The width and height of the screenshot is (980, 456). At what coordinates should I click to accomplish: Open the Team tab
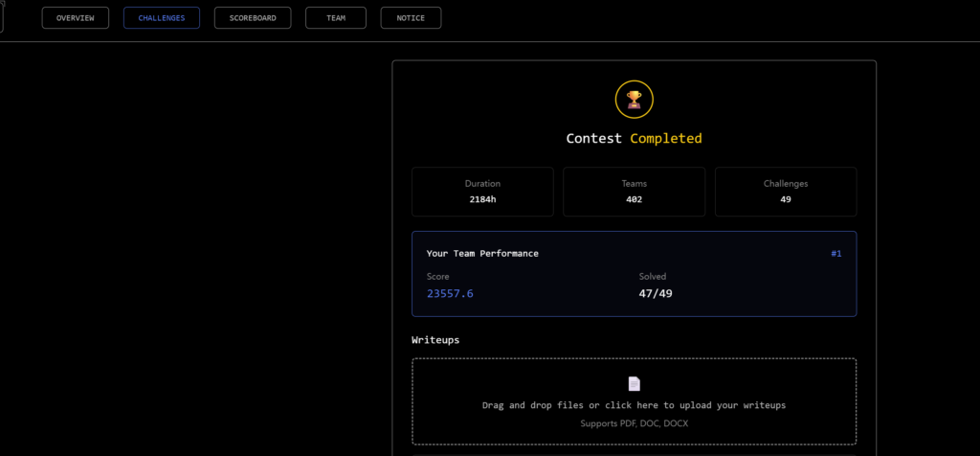(336, 18)
